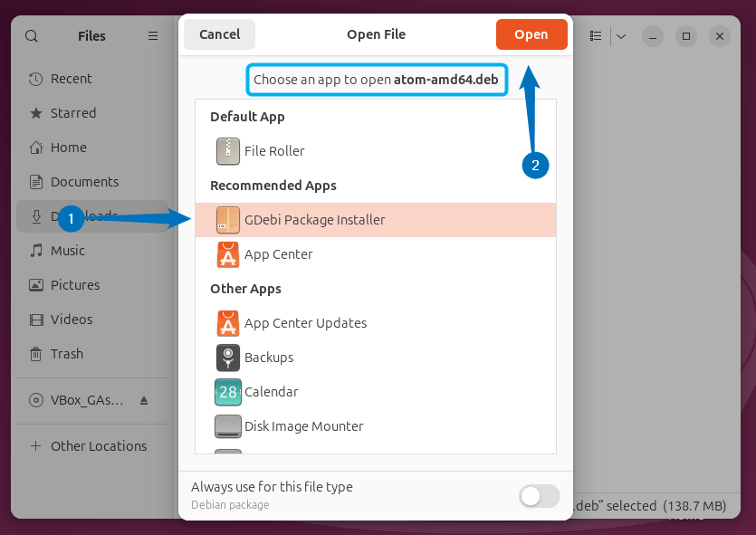Confirm by clicking the Open button
Screen dimensions: 756x535
point(531,33)
